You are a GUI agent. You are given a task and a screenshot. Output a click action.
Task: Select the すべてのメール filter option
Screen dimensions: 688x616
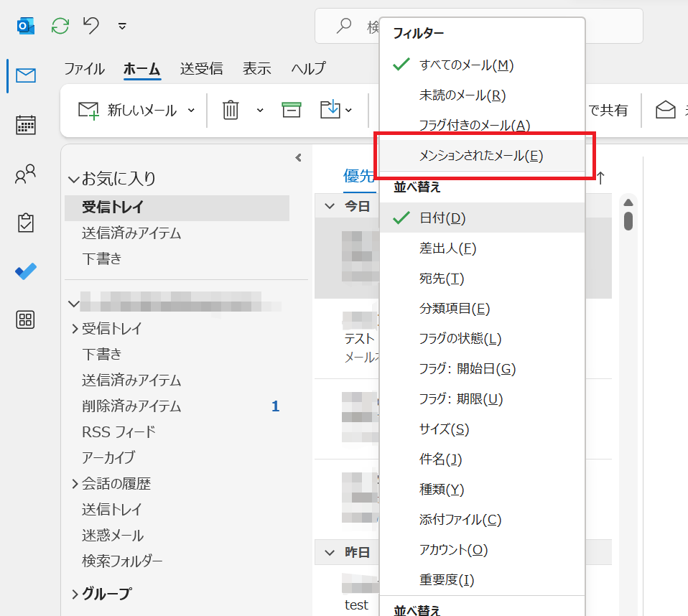(x=467, y=65)
